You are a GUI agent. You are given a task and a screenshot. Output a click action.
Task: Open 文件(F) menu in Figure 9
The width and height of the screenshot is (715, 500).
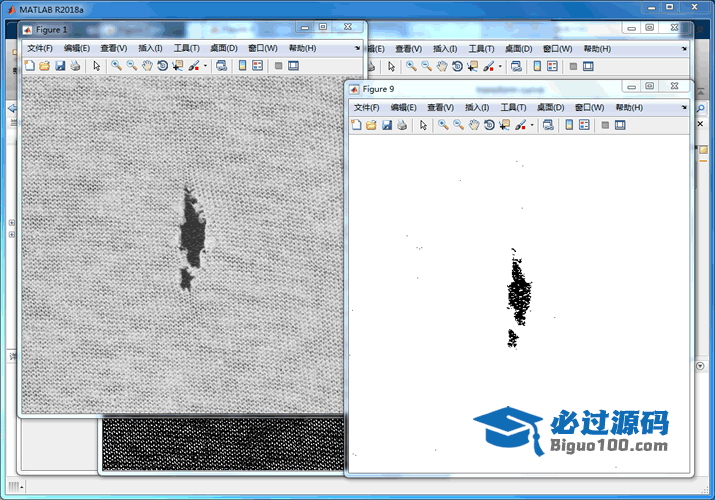coord(367,107)
